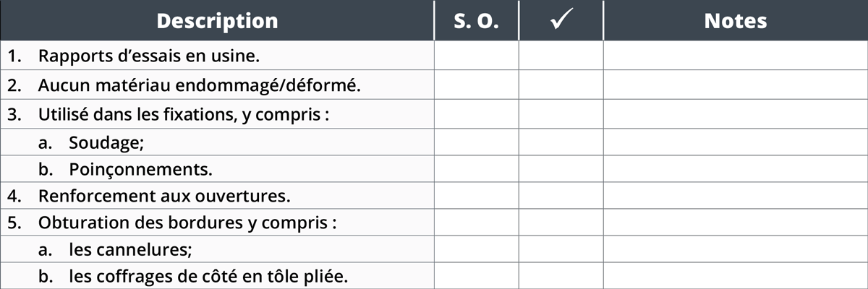Click the checkmark icon column header

(x=561, y=20)
